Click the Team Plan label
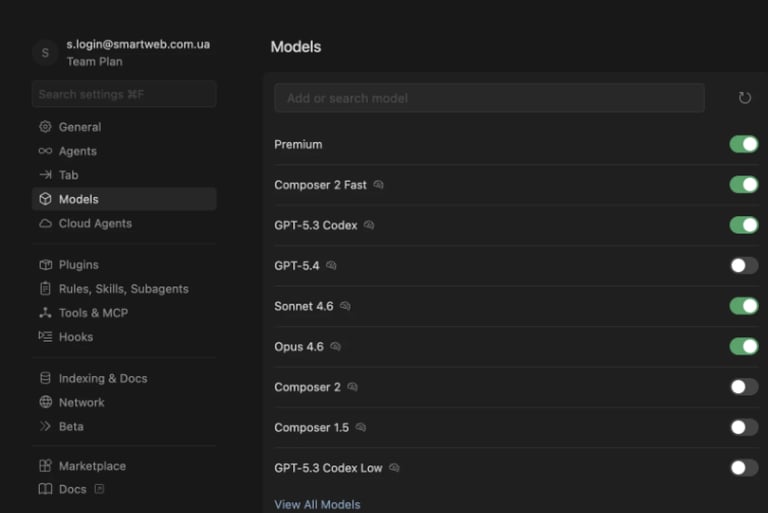The height and width of the screenshot is (513, 768). (x=95, y=62)
